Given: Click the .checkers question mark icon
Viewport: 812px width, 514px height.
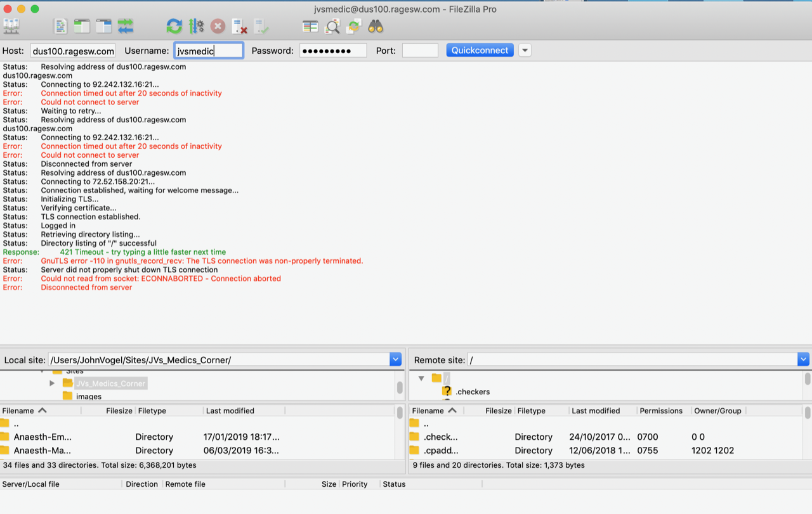Looking at the screenshot, I should click(x=447, y=391).
